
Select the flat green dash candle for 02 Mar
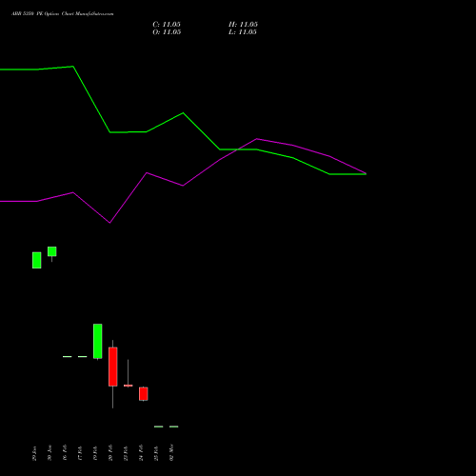(174, 426)
